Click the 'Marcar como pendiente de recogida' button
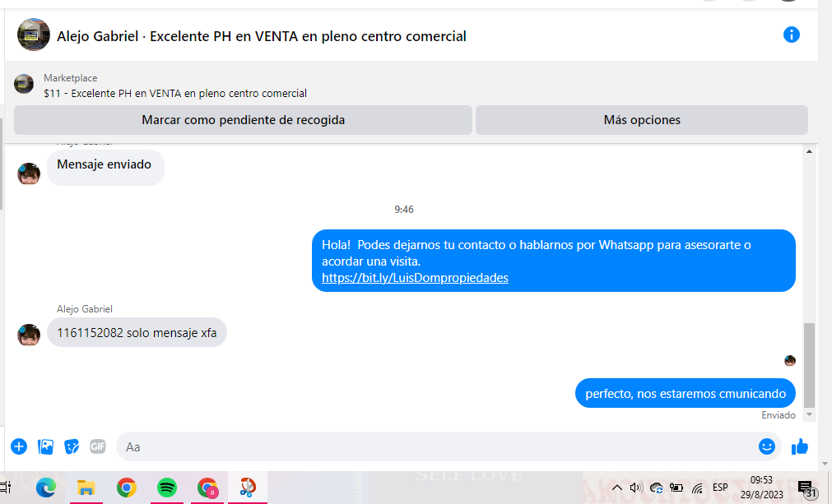The width and height of the screenshot is (832, 504). click(x=243, y=120)
